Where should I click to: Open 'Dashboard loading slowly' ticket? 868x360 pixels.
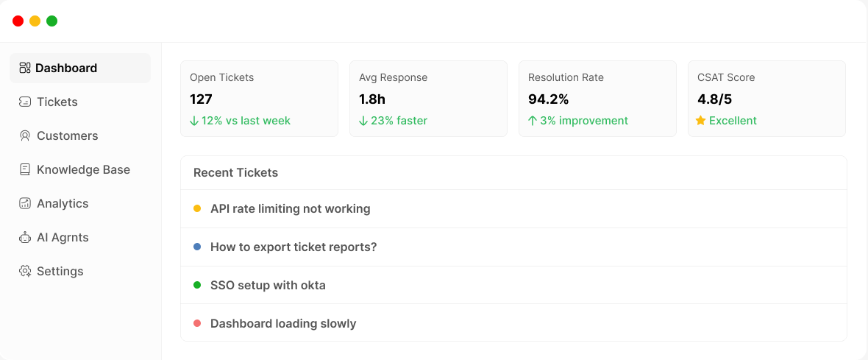pyautogui.click(x=283, y=323)
